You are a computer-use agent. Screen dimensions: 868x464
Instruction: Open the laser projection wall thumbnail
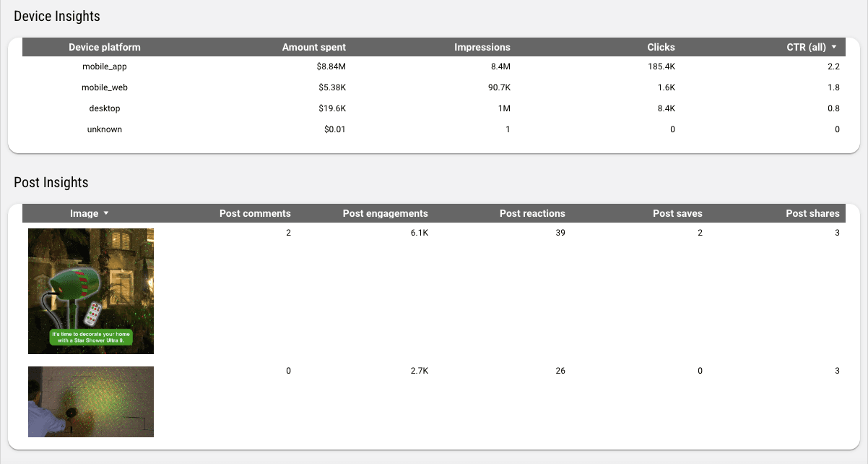coord(91,402)
